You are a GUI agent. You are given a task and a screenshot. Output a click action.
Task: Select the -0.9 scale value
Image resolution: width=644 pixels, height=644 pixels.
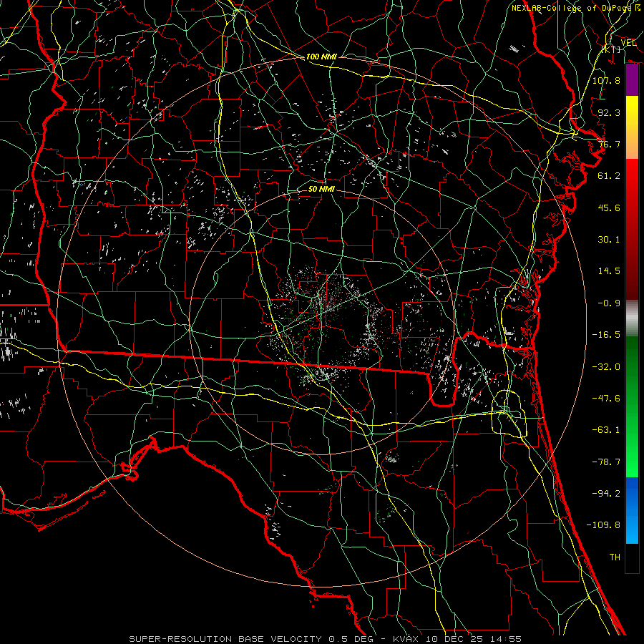pos(609,303)
